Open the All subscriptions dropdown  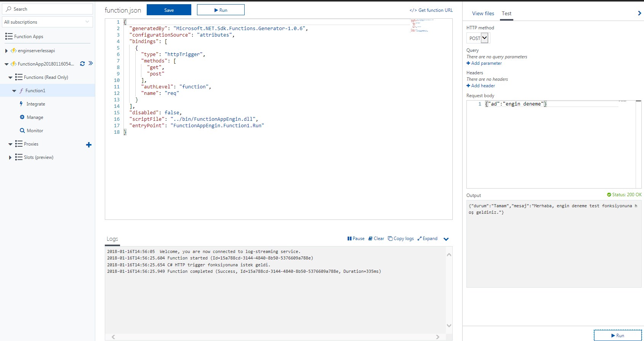tap(47, 22)
